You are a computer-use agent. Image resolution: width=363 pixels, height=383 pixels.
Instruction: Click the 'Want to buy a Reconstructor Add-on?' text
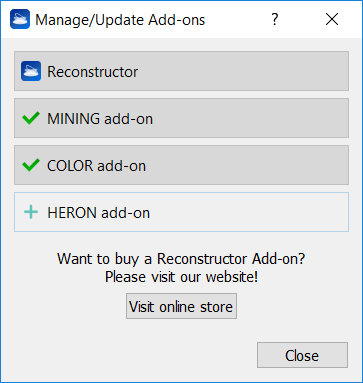click(x=181, y=259)
